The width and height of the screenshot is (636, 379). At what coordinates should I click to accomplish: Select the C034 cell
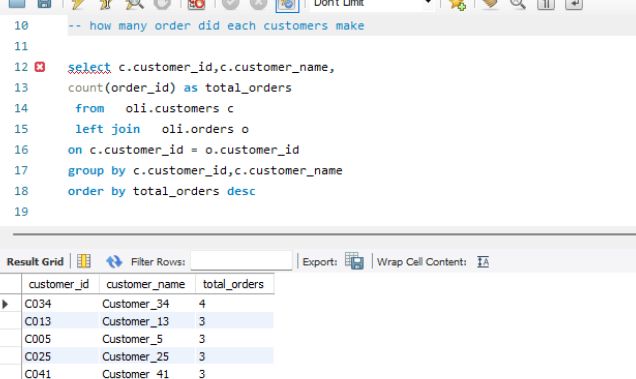click(60, 304)
